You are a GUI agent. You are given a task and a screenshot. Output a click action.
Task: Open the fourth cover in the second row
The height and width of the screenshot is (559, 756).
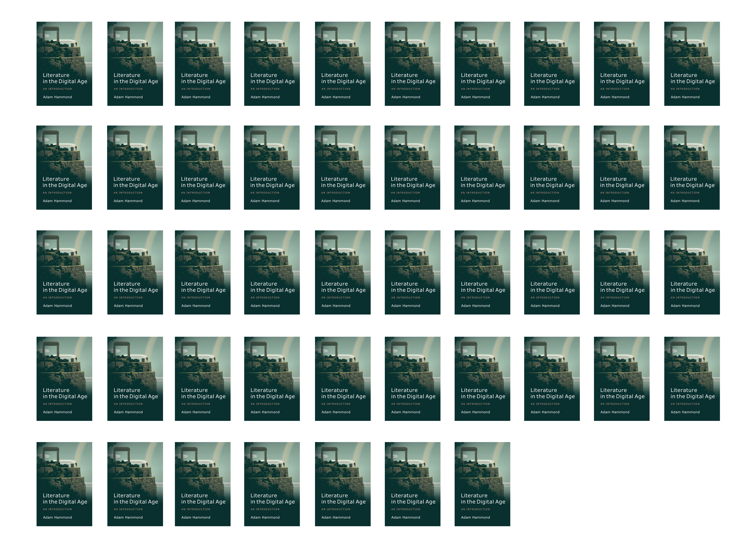point(272,168)
